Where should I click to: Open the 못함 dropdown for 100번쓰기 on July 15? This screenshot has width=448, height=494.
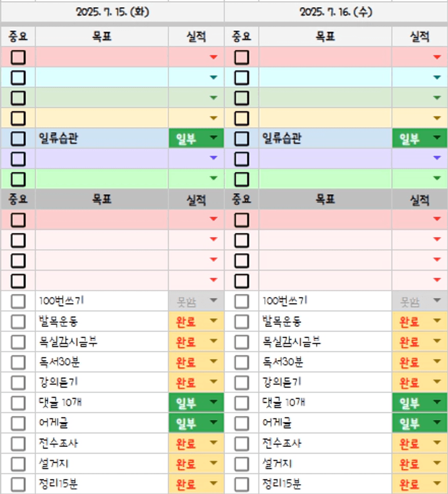tap(213, 301)
